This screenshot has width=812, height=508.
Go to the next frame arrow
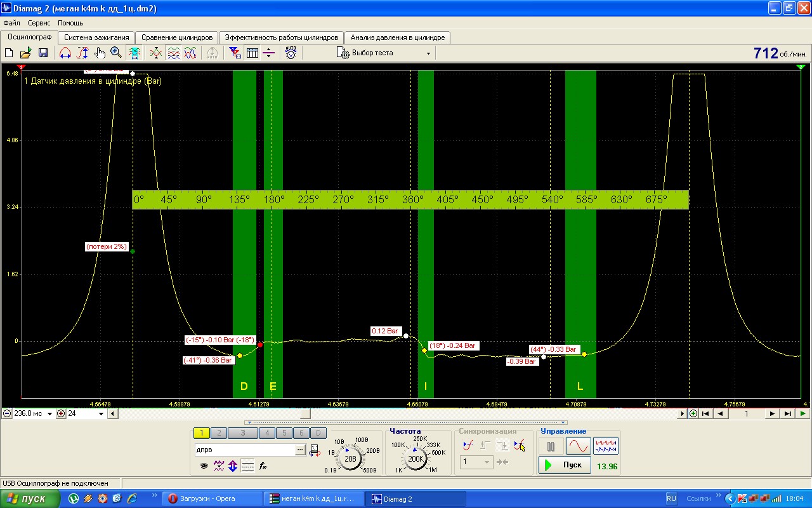point(772,413)
